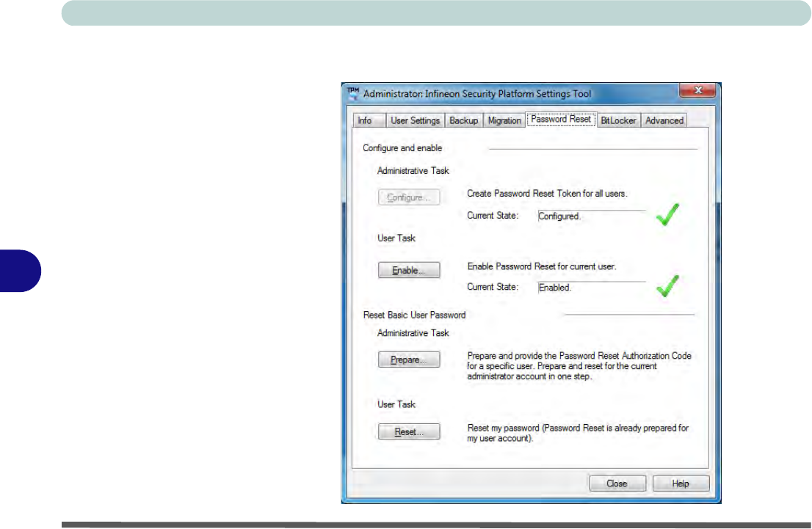Click the Current State field showing Configured.
Viewport: 812px width, 529px height.
[x=592, y=216]
